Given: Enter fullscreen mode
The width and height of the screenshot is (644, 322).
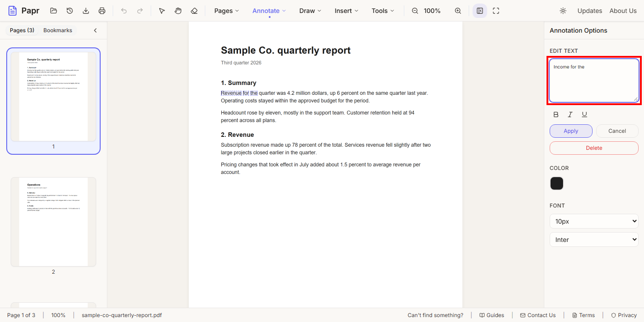Looking at the screenshot, I should tap(496, 11).
